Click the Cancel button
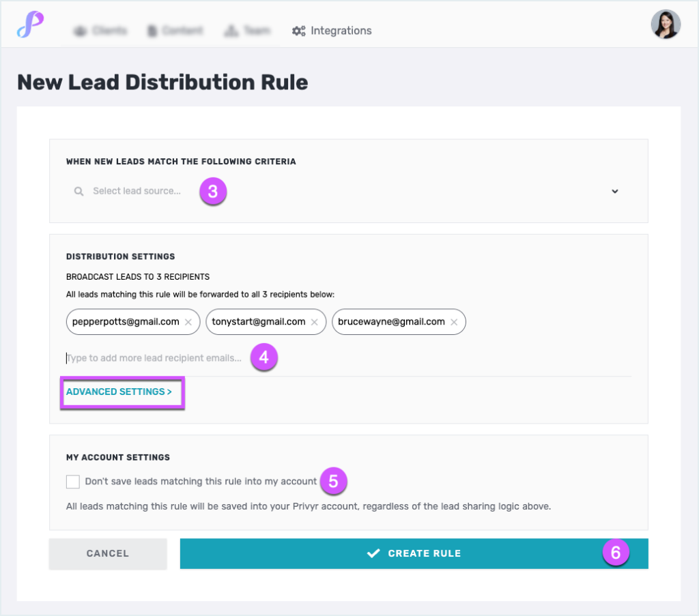 pos(108,554)
